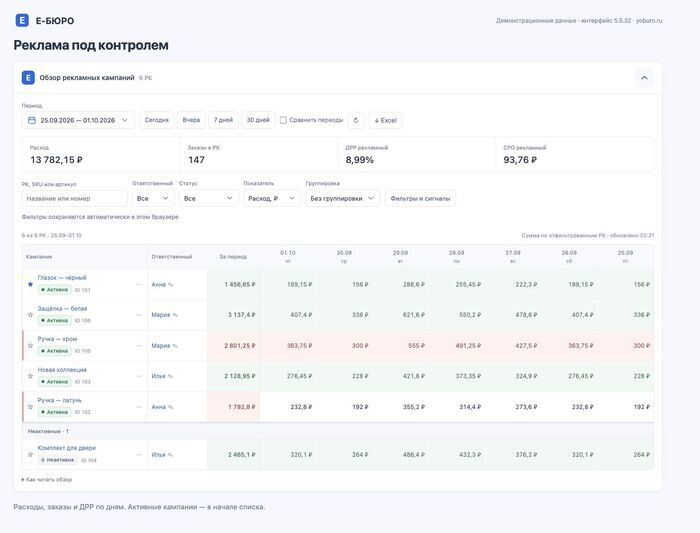Open Фильтры и сигналы
Screen dimensions: 700x533
[420, 198]
